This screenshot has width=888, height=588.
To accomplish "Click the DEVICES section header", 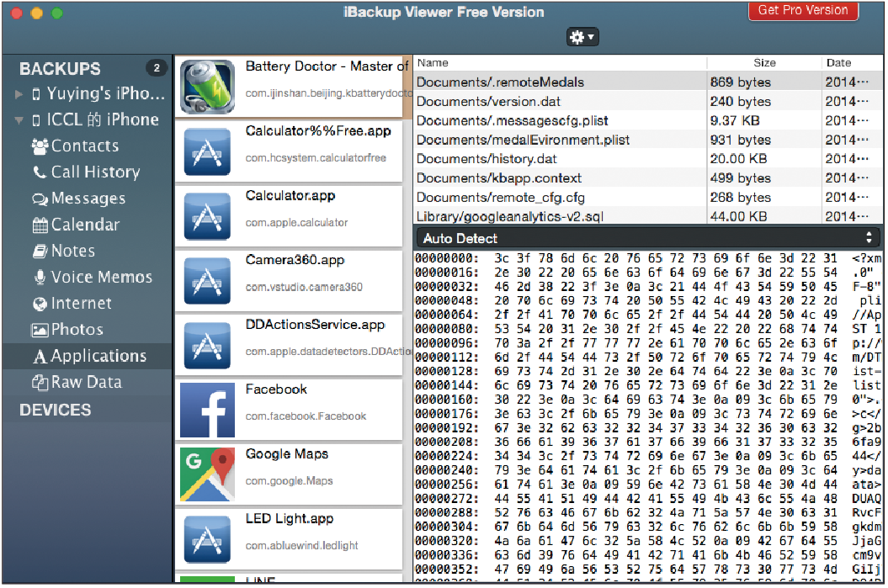I will (x=55, y=410).
